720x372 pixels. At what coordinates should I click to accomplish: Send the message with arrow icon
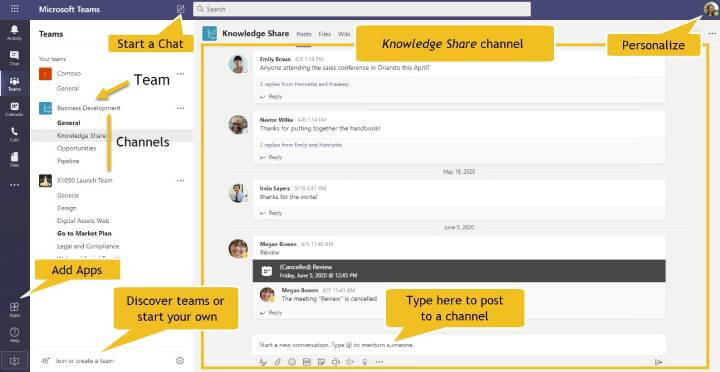(x=658, y=362)
